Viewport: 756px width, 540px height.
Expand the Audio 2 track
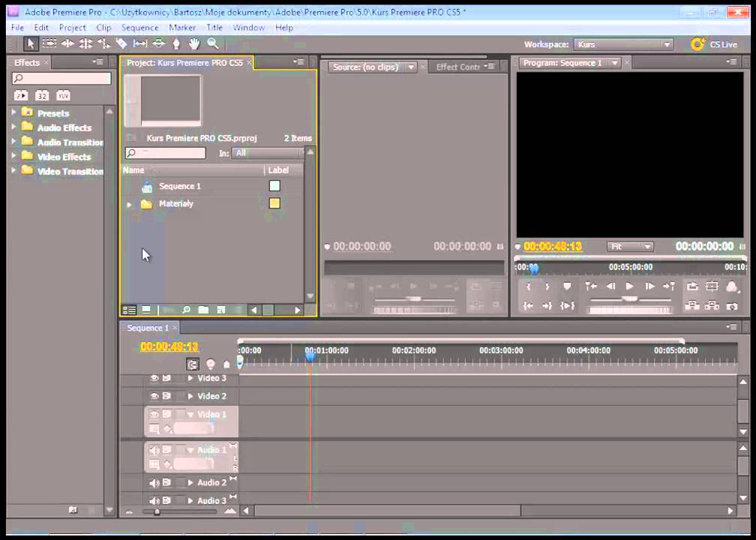pos(190,483)
